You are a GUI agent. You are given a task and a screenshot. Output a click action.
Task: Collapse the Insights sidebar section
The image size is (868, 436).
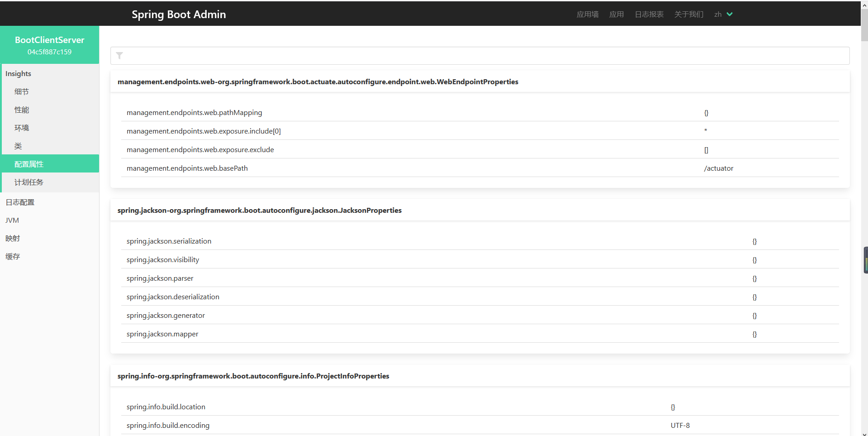(18, 73)
